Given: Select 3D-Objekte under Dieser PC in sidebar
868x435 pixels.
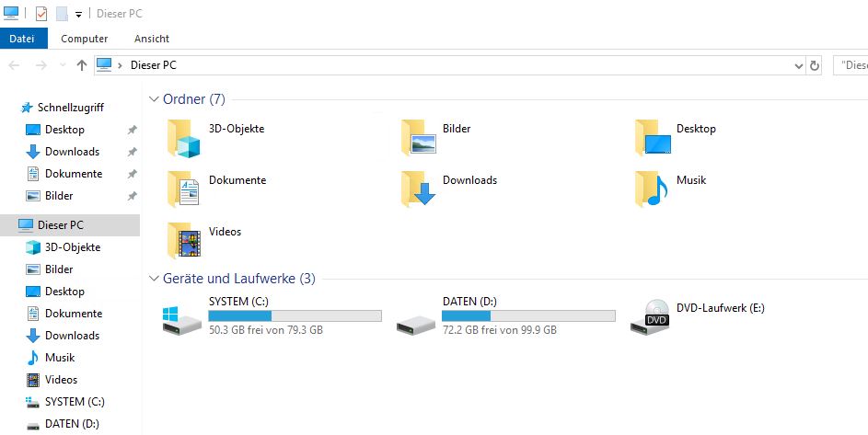Looking at the screenshot, I should pyautogui.click(x=73, y=247).
